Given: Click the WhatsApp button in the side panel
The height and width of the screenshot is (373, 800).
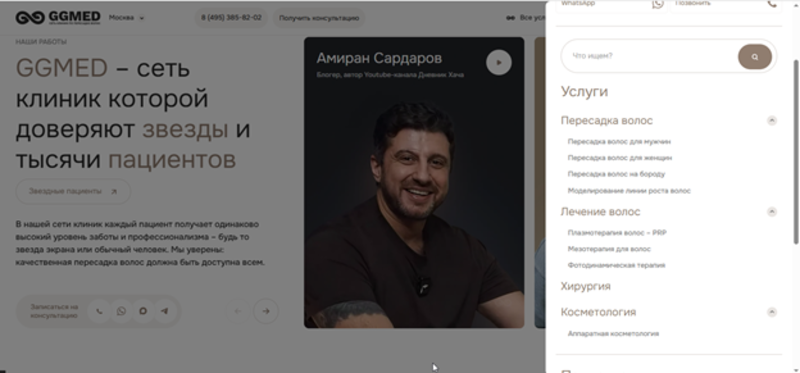Looking at the screenshot, I should 611,5.
